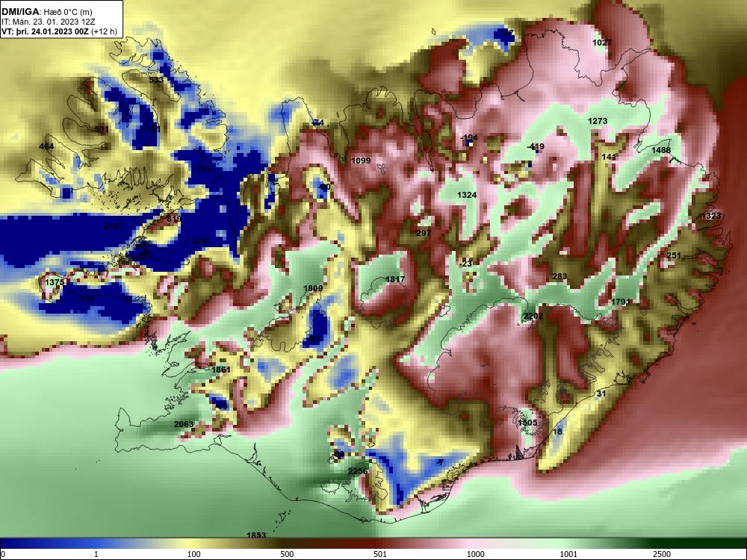The image size is (747, 560).
Task: Click the map value 533
Action: click(156, 80)
